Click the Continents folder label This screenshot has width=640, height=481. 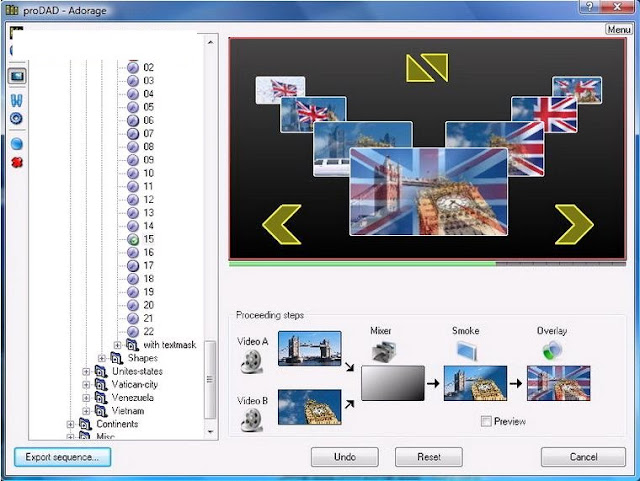117,424
